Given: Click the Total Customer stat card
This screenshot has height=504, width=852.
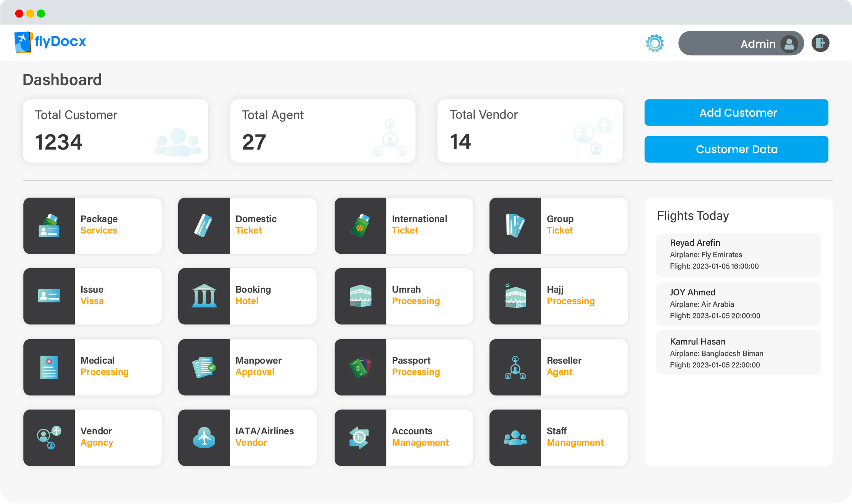Looking at the screenshot, I should tap(116, 131).
